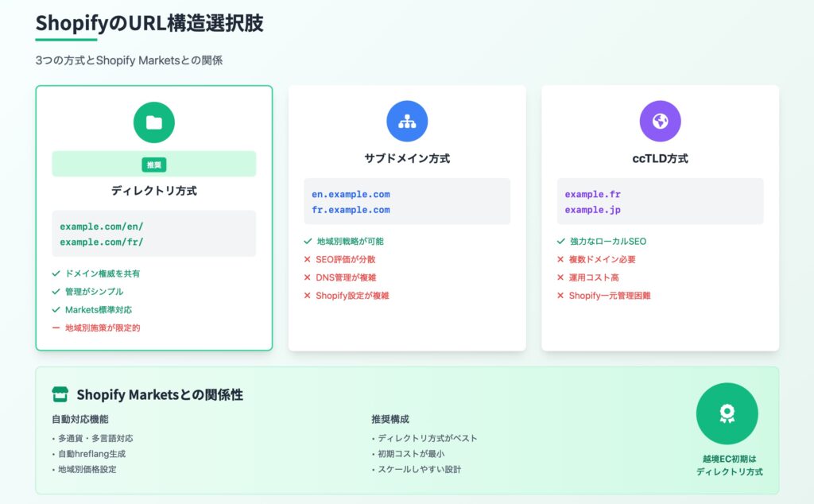Click the minus icon next to 地域別施策が限定的
Screen dimensions: 814x504
56,328
